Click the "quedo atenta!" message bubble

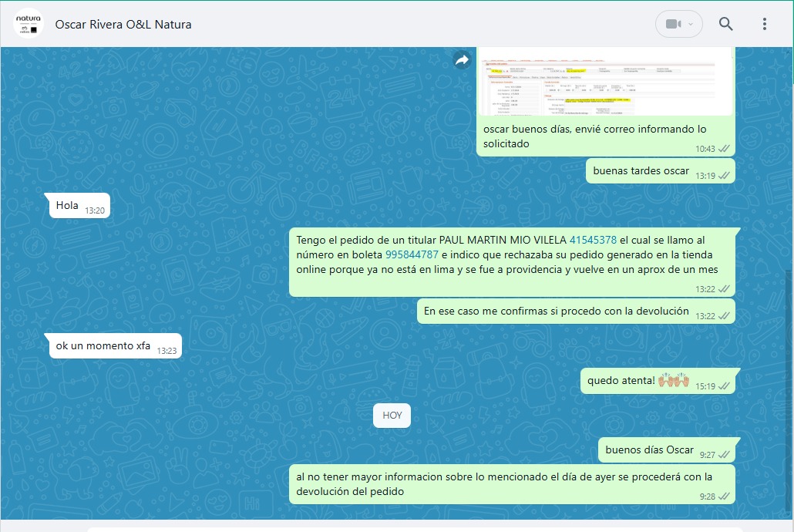click(x=621, y=380)
